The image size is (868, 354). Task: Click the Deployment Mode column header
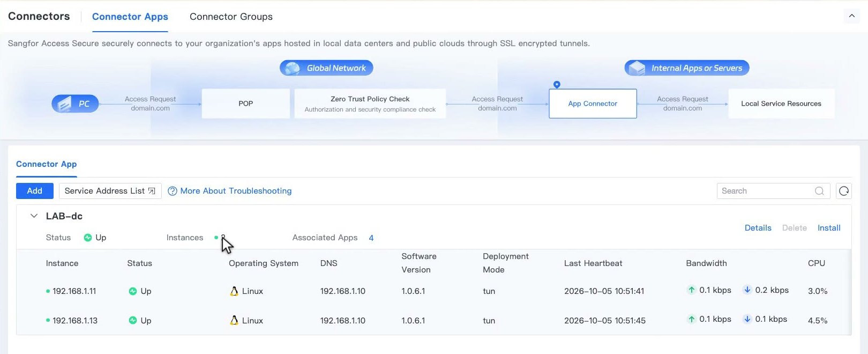[x=505, y=263]
